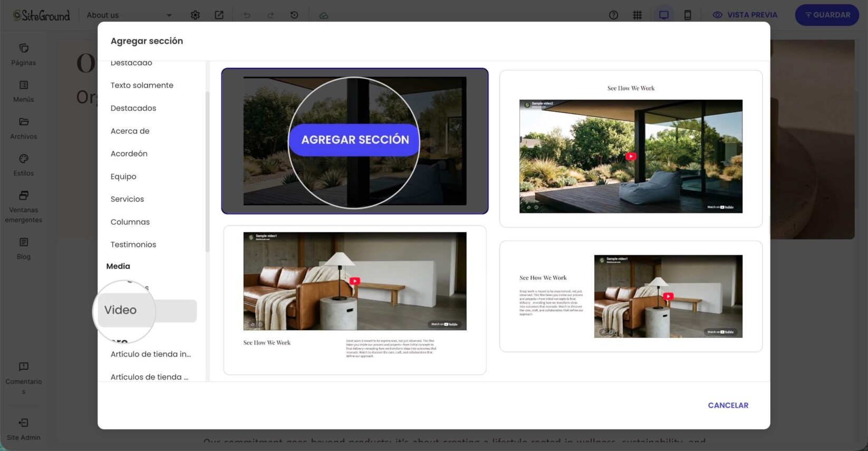The height and width of the screenshot is (451, 868).
Task: Click the undo arrow icon
Action: pyautogui.click(x=247, y=15)
